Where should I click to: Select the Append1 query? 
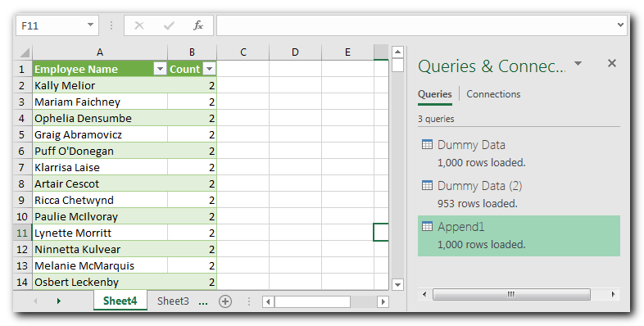[x=519, y=236]
